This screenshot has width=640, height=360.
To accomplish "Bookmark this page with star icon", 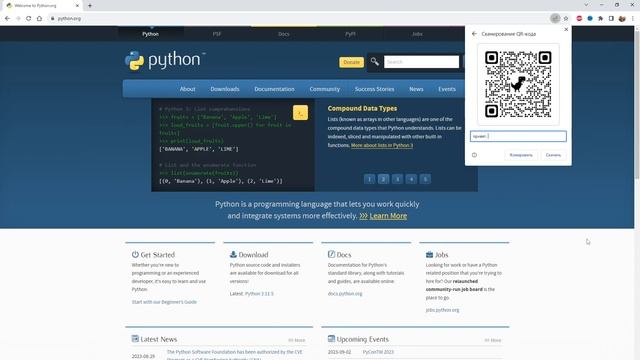I will pos(566,18).
